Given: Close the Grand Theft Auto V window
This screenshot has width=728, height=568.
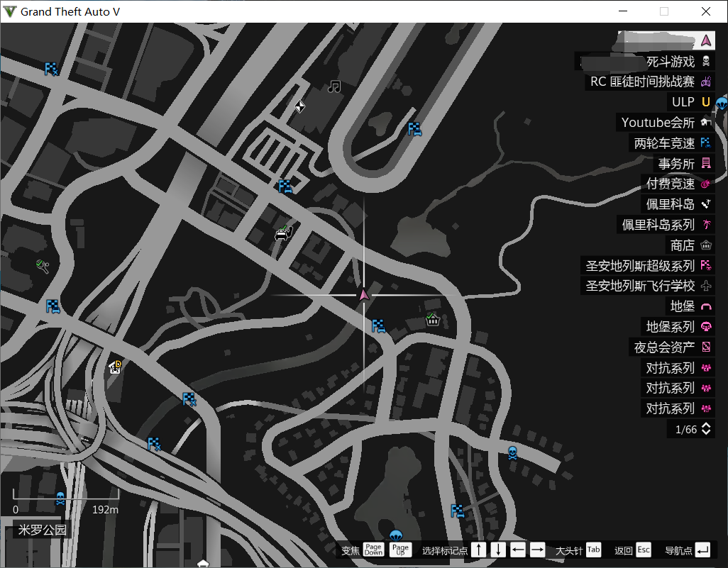Looking at the screenshot, I should click(706, 11).
